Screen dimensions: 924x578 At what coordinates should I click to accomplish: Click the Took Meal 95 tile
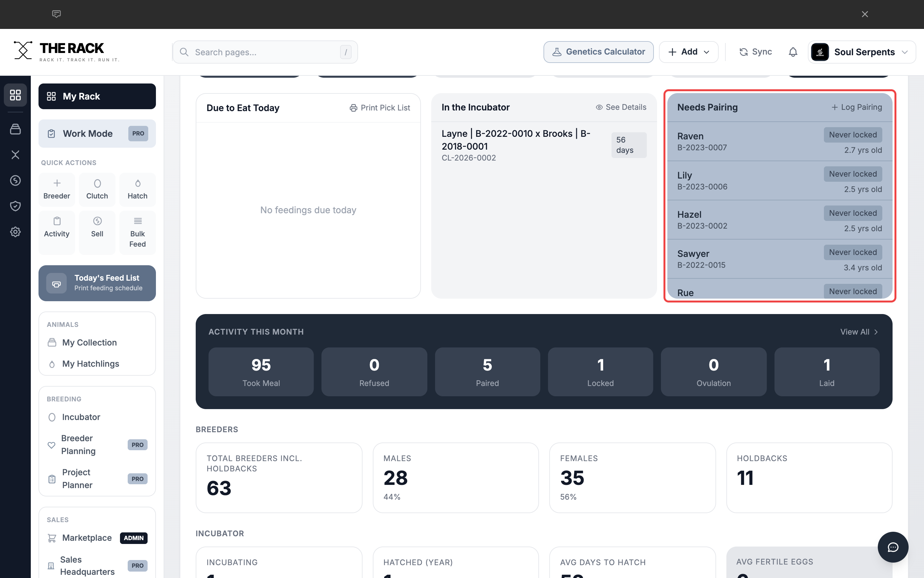[x=261, y=372]
